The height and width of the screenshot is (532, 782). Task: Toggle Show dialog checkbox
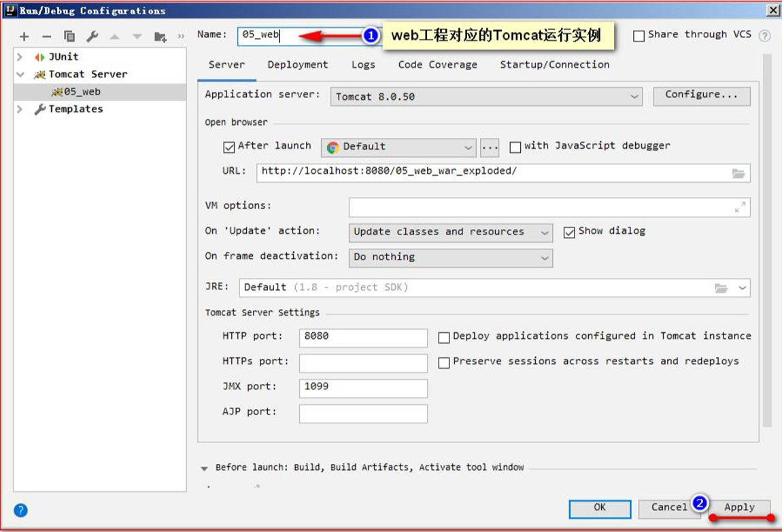pyautogui.click(x=569, y=232)
